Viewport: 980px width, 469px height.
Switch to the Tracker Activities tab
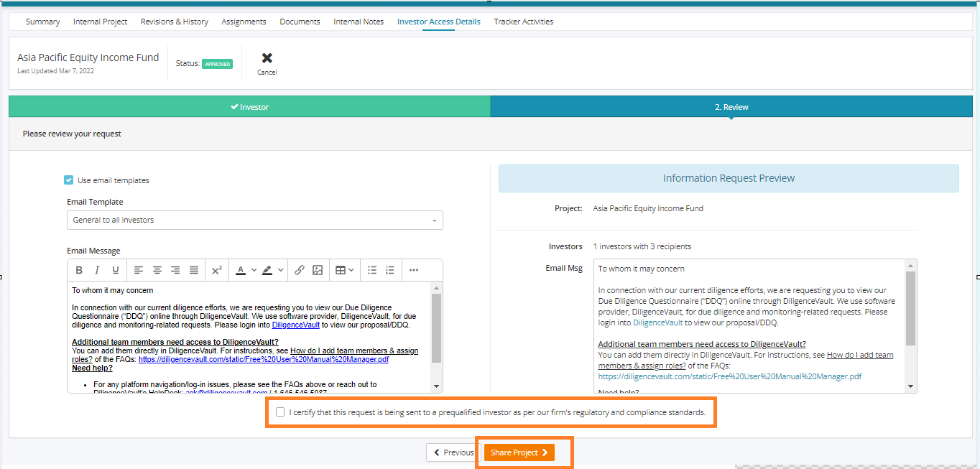524,22
